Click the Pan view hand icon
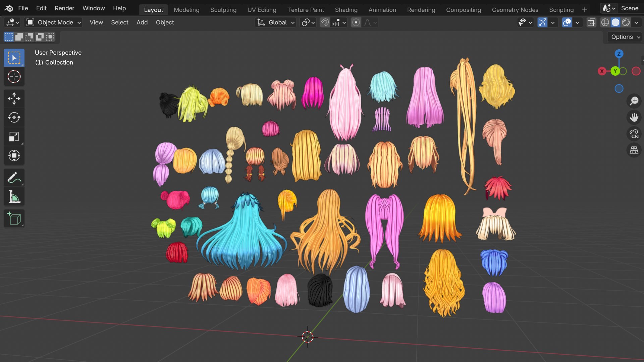 634,117
